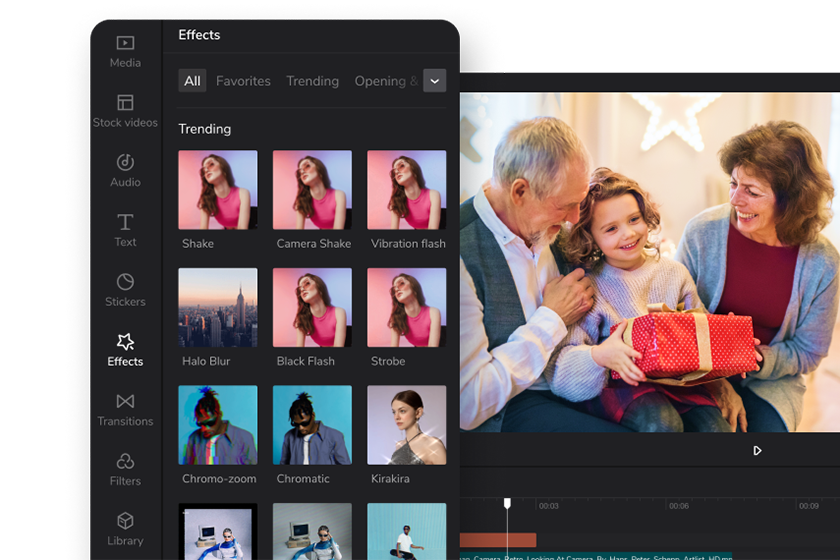Open the Stickers panel

point(125,290)
